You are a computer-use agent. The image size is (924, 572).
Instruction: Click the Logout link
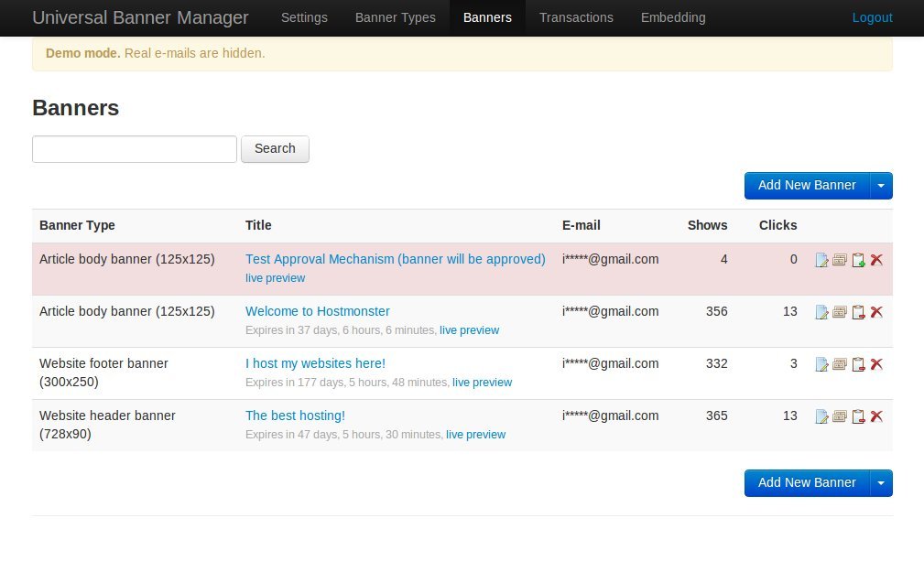point(872,17)
